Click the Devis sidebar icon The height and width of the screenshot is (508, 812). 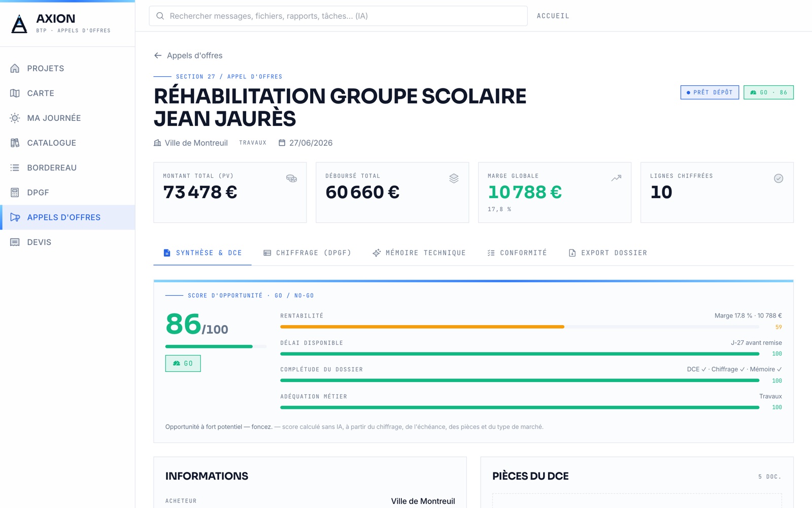pyautogui.click(x=15, y=242)
